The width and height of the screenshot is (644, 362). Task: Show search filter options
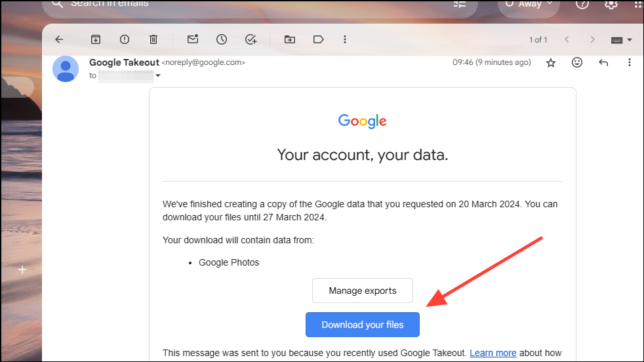tap(459, 4)
